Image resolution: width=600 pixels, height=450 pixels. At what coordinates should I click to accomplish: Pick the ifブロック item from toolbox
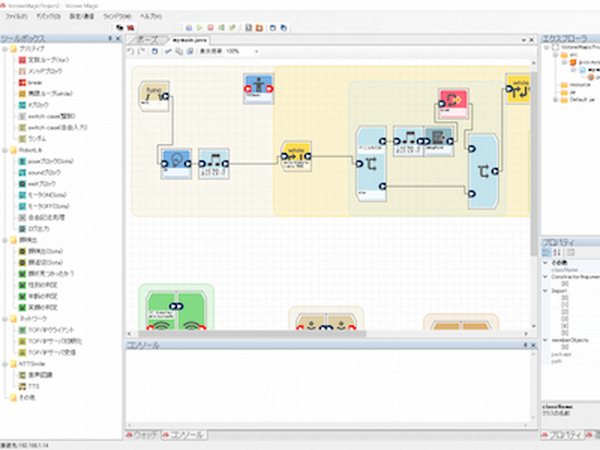pyautogui.click(x=42, y=105)
